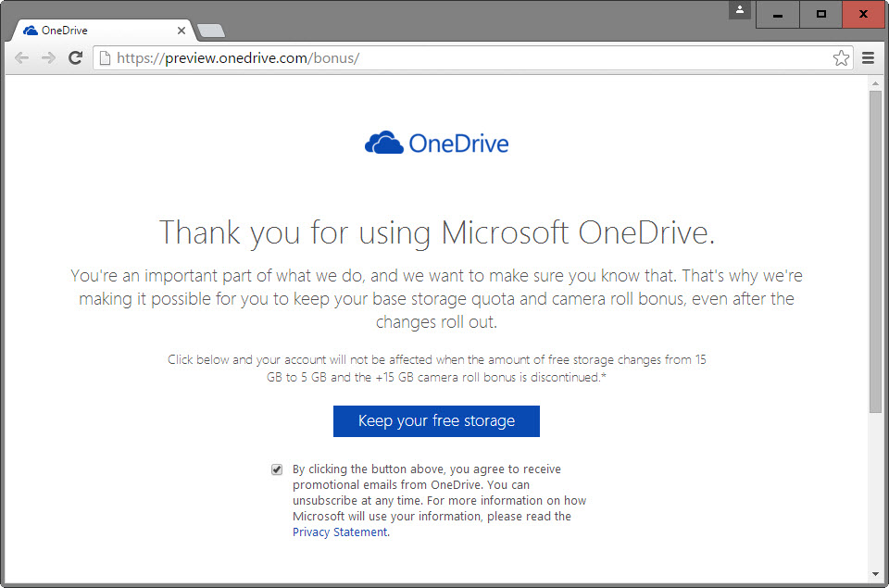
Task: Select the OneDrive browser tab
Action: point(103,31)
